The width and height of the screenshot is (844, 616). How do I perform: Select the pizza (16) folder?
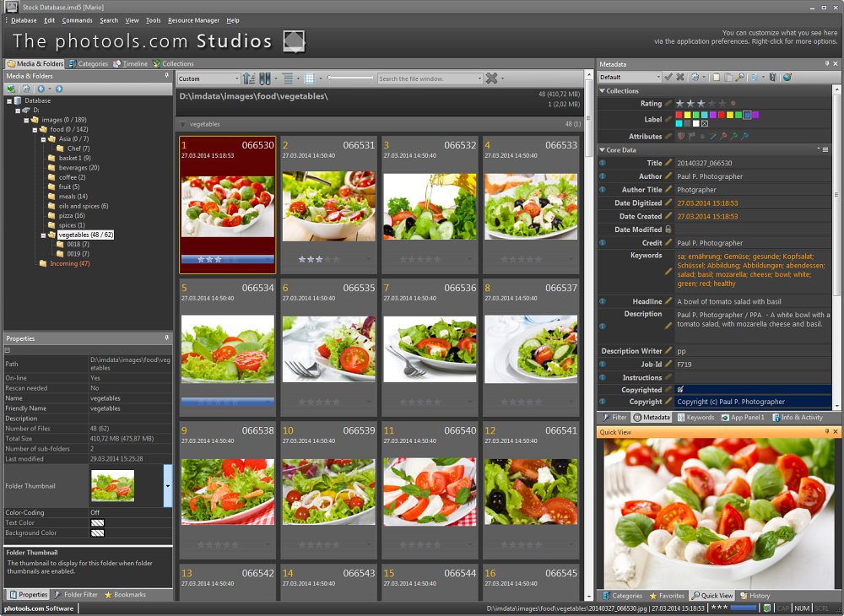point(72,215)
